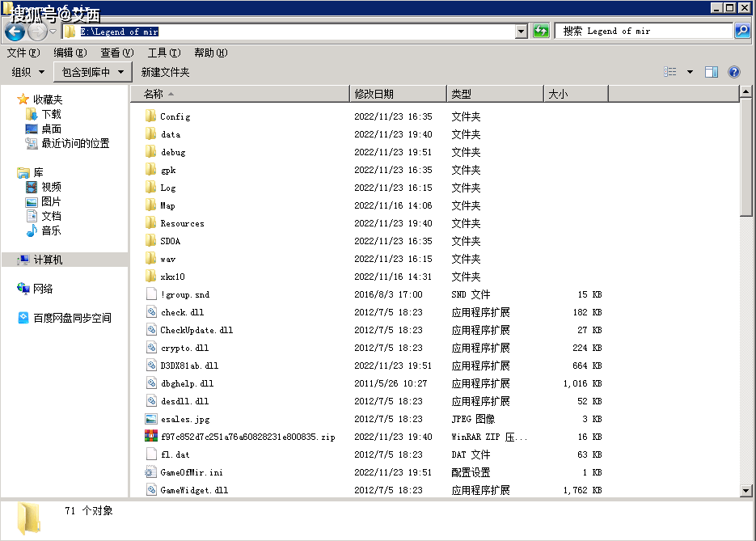This screenshot has height=541, width=756.
Task: Open the 包含到库中 dropdown
Action: coord(92,72)
